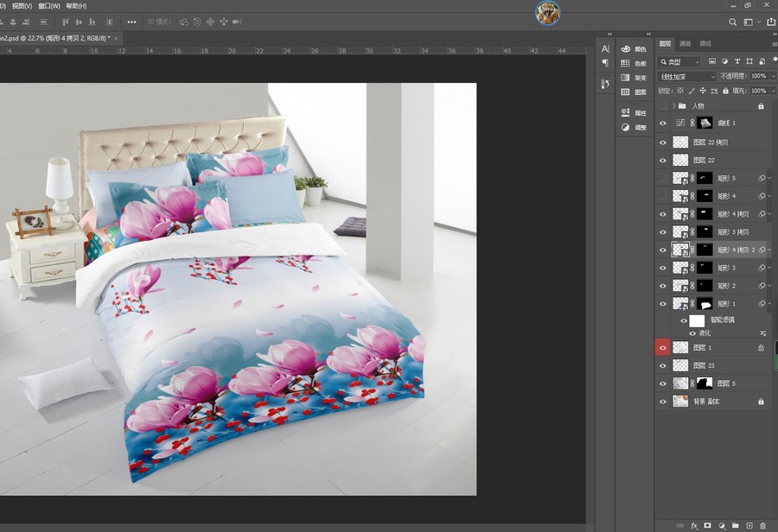Image resolution: width=778 pixels, height=532 pixels.
Task: Collapse smart filters of 矩形 1 layer
Action: coord(769,303)
